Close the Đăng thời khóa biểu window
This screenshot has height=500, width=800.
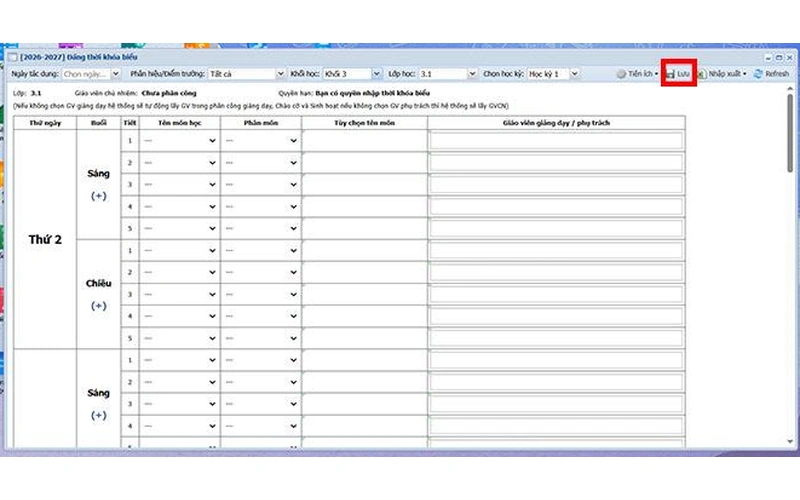coord(789,58)
